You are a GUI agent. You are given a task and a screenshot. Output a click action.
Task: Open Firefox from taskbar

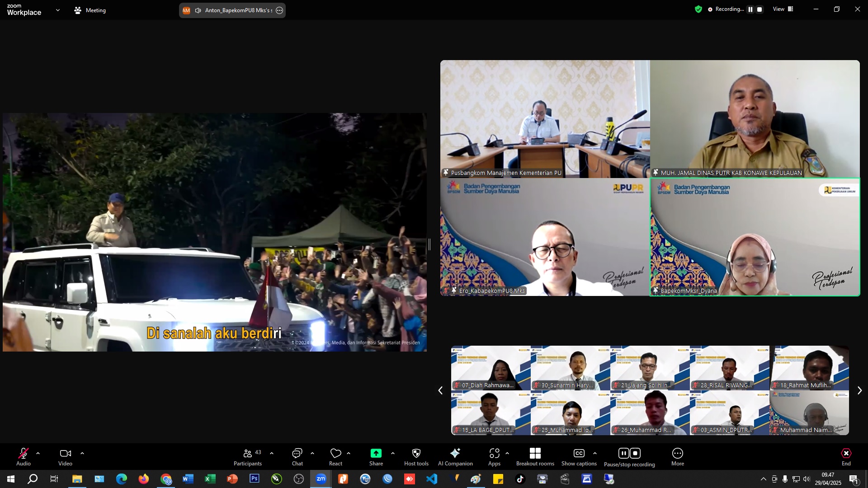(x=144, y=479)
